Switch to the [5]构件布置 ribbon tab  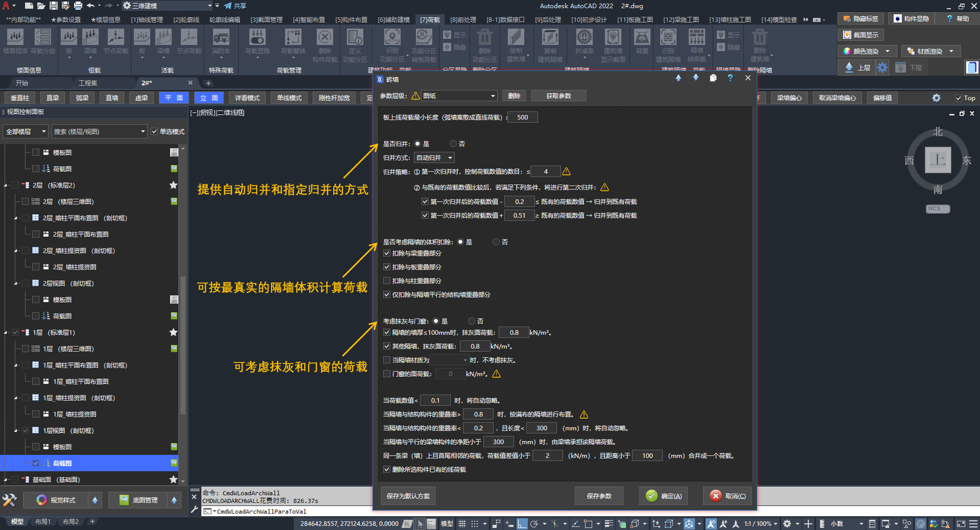(351, 20)
